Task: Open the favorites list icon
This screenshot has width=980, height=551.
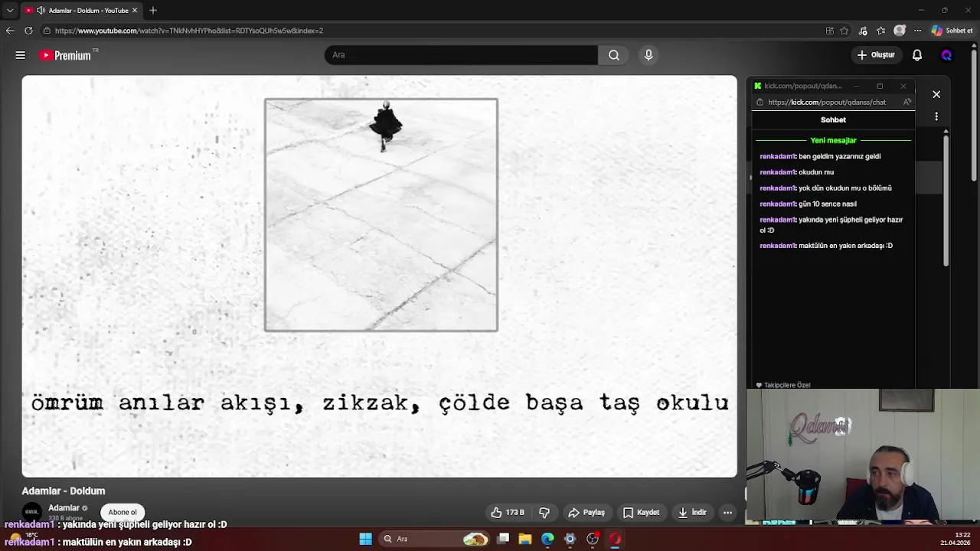Action: pos(881,31)
